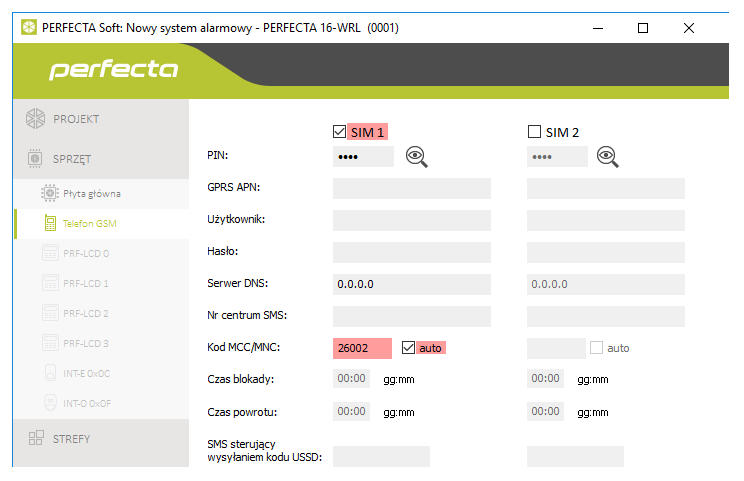Click the Telefon GSM phone icon

(x=50, y=223)
